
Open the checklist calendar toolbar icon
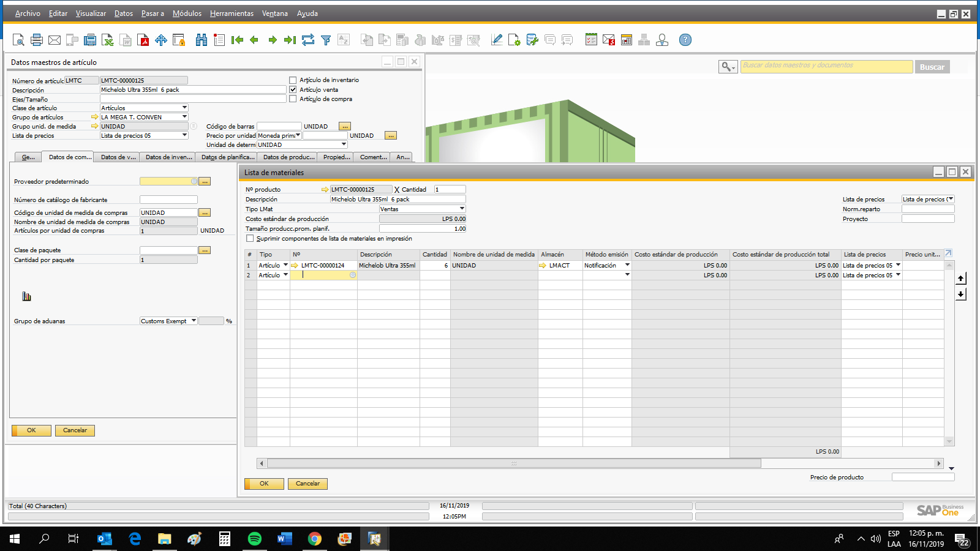point(591,40)
